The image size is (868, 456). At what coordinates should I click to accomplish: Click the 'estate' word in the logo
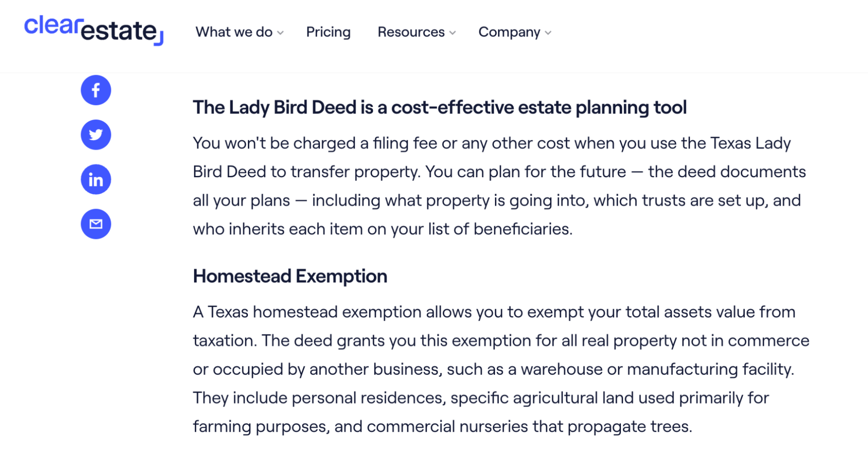coord(118,33)
